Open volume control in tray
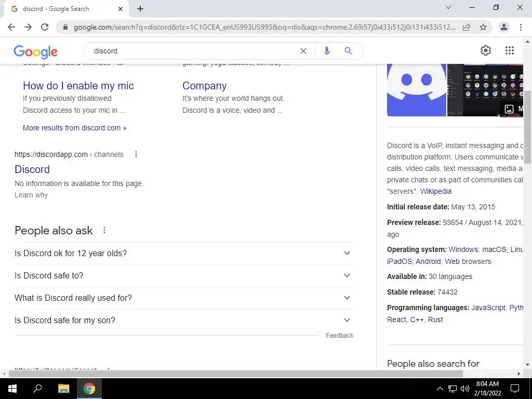The image size is (532, 399). (x=465, y=389)
